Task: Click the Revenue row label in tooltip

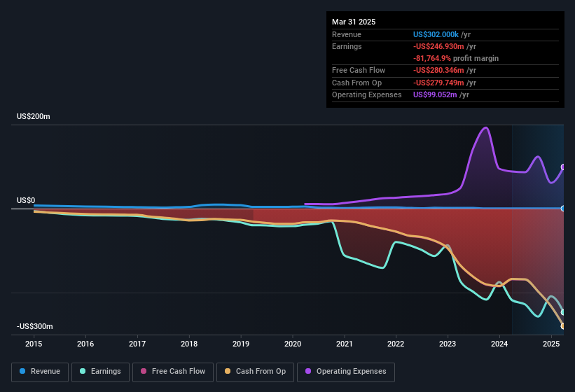Action: coord(347,34)
